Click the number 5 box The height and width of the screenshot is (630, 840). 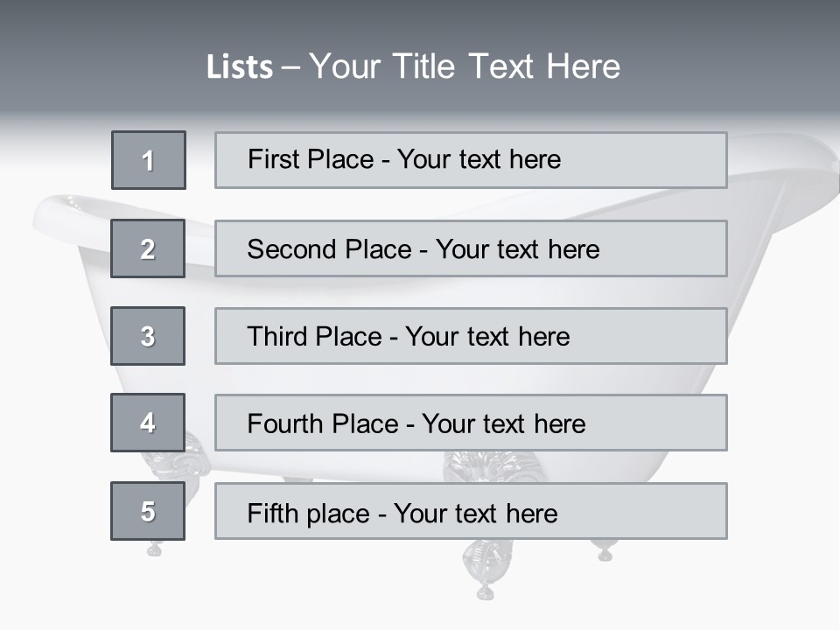pos(149,511)
